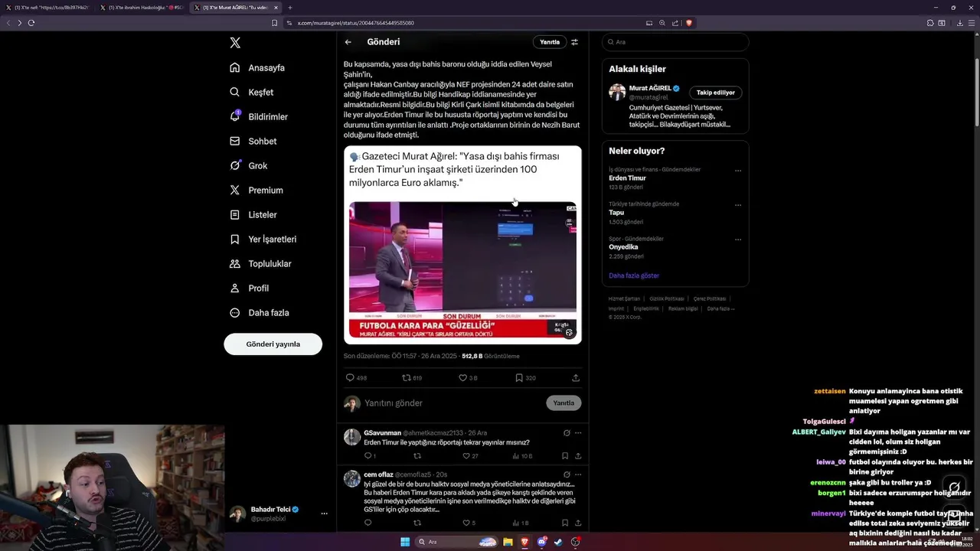The height and width of the screenshot is (551, 980).
Task: Open options dots for Onyedika trend
Action: (738, 240)
